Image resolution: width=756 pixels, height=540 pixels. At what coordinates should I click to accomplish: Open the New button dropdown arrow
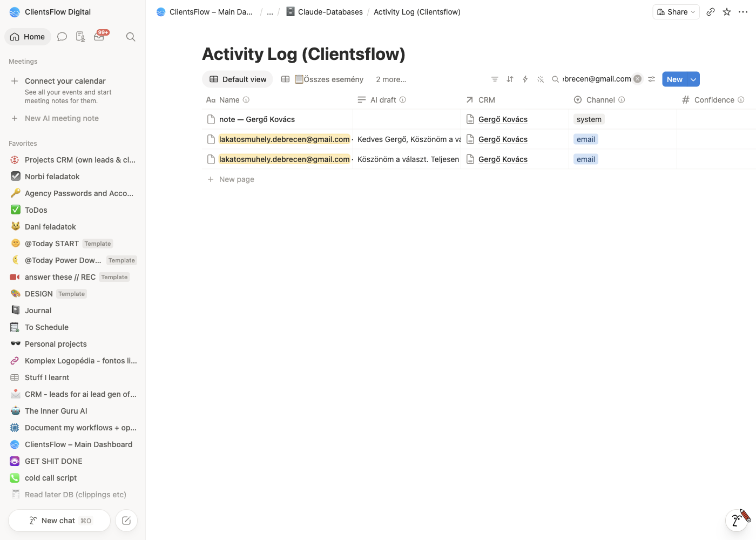pyautogui.click(x=693, y=79)
